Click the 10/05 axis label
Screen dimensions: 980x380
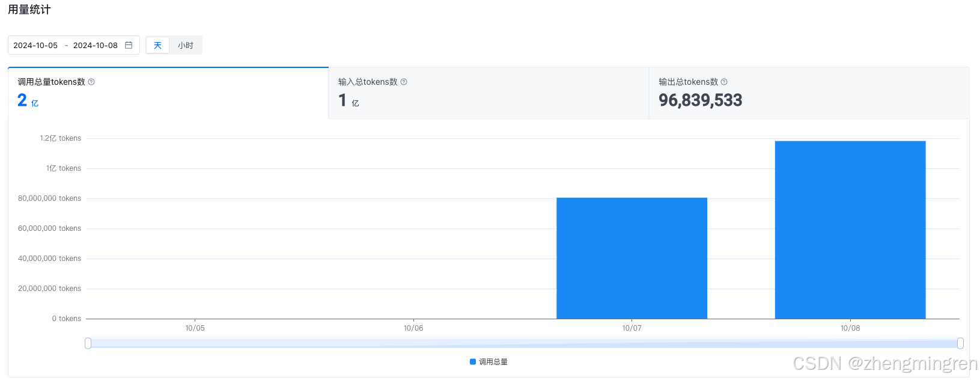coord(195,328)
